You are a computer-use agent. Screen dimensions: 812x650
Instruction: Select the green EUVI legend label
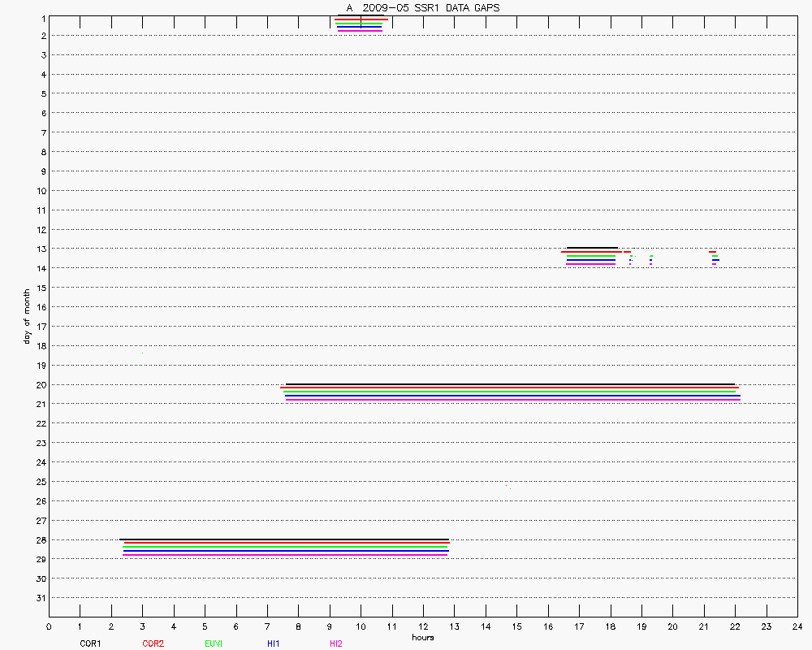pyautogui.click(x=214, y=643)
